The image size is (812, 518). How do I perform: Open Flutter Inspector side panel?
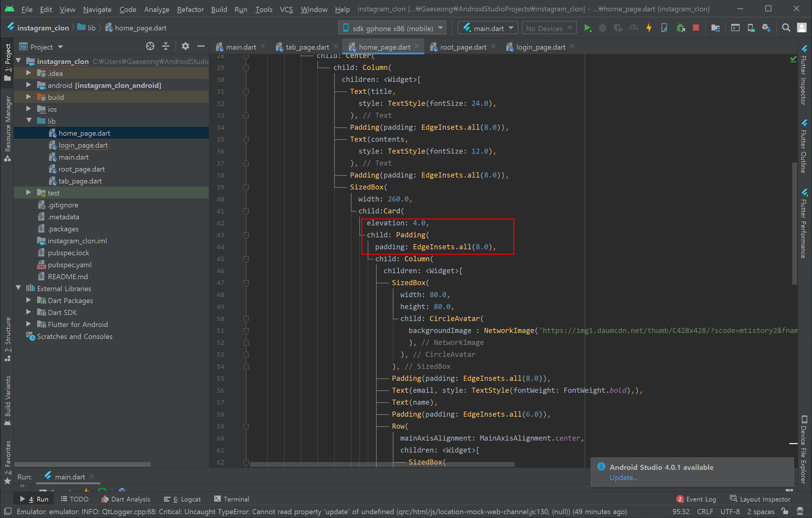coord(804,75)
